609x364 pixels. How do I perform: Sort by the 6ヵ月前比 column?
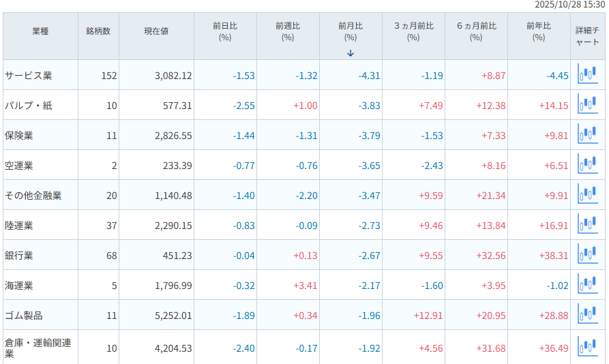(476, 31)
